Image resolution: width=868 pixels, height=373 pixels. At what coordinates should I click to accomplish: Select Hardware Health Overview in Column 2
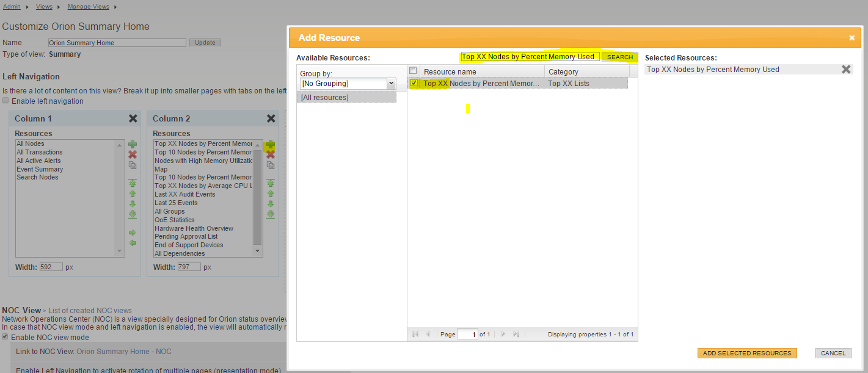tap(194, 229)
